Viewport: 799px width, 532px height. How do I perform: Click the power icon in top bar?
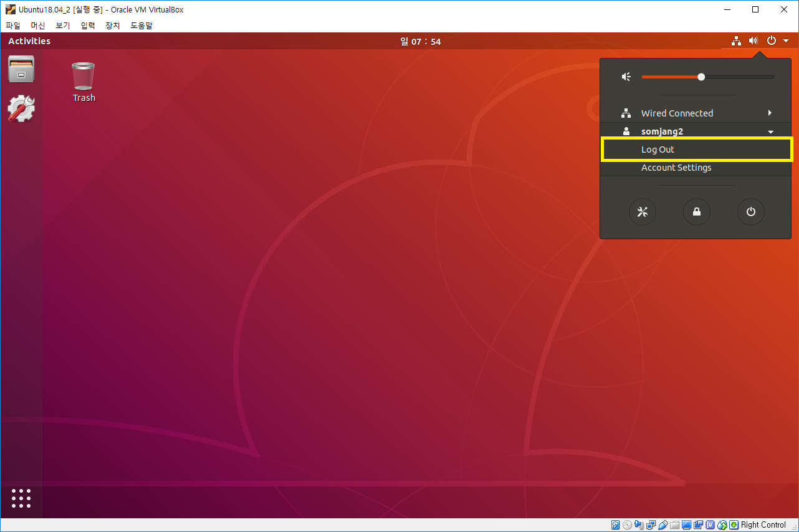[772, 41]
